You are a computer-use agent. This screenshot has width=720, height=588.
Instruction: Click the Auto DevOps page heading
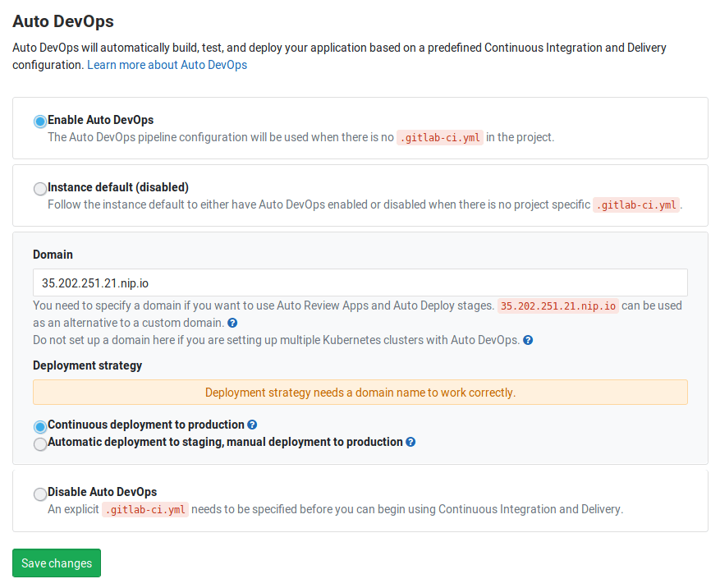pyautogui.click(x=63, y=21)
